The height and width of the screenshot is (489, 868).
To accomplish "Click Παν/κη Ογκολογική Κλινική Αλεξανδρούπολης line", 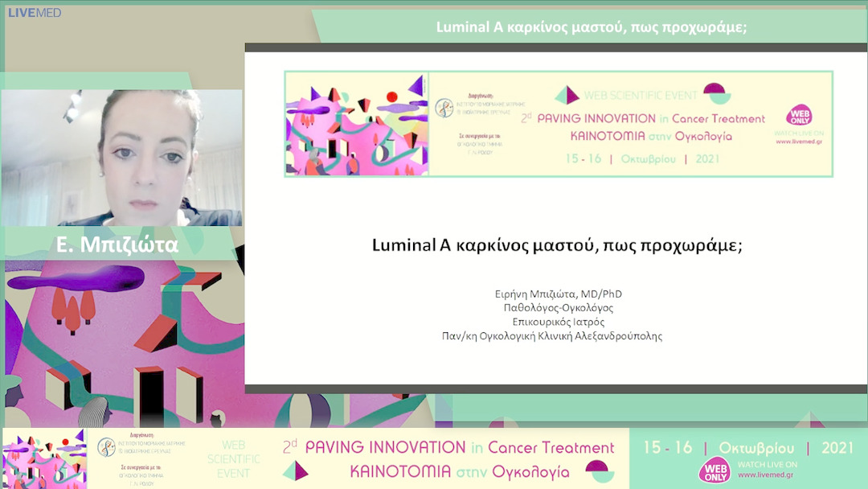I will point(552,335).
